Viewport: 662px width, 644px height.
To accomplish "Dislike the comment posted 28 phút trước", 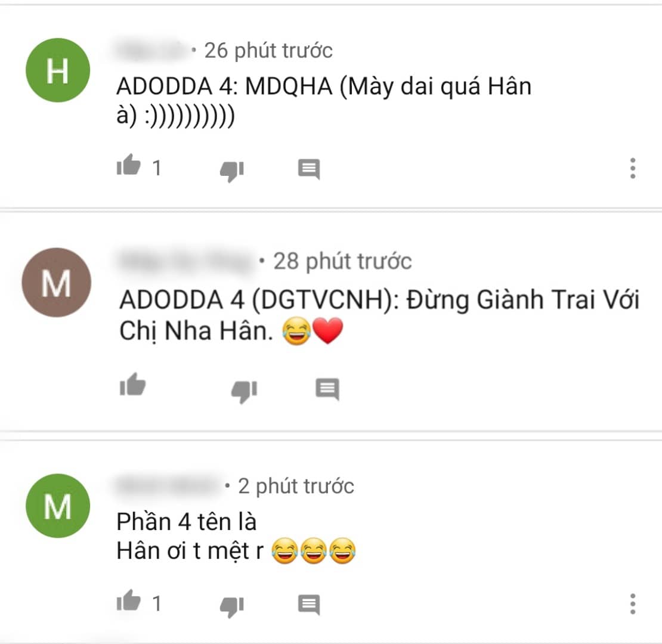I will tap(244, 391).
